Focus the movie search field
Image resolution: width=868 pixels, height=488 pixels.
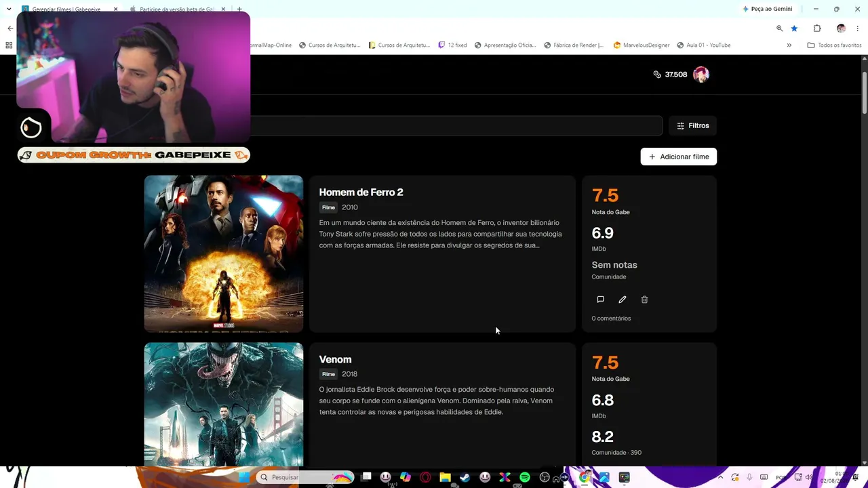[x=456, y=125]
